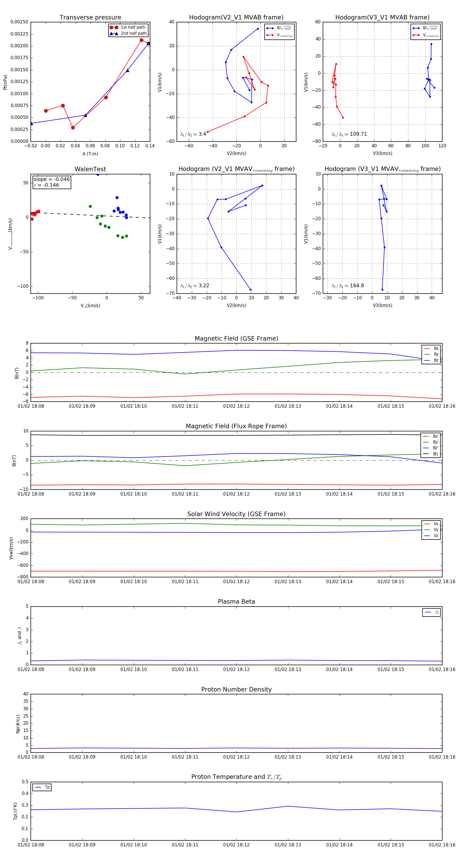Image resolution: width=473 pixels, height=868 pixels.
Task: Select the 'slope = -0.046' annotation
Action: (52, 179)
